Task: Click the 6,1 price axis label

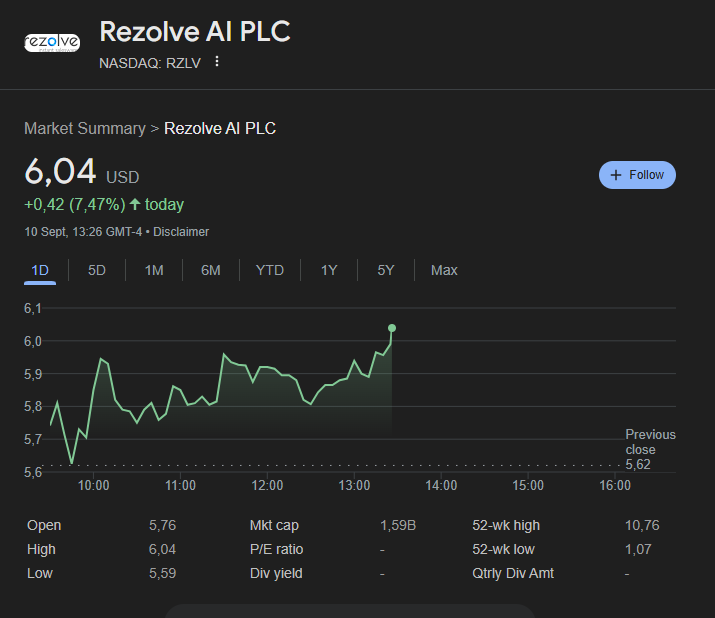Action: [33, 308]
